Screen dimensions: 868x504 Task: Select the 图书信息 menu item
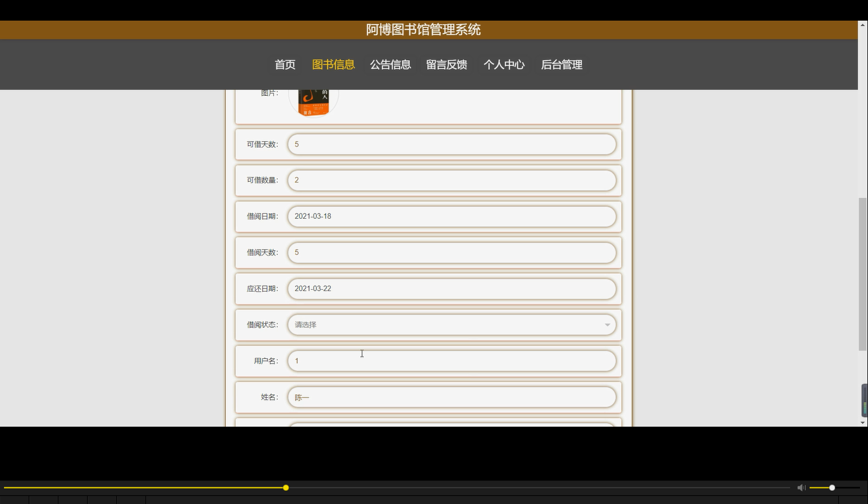click(333, 65)
